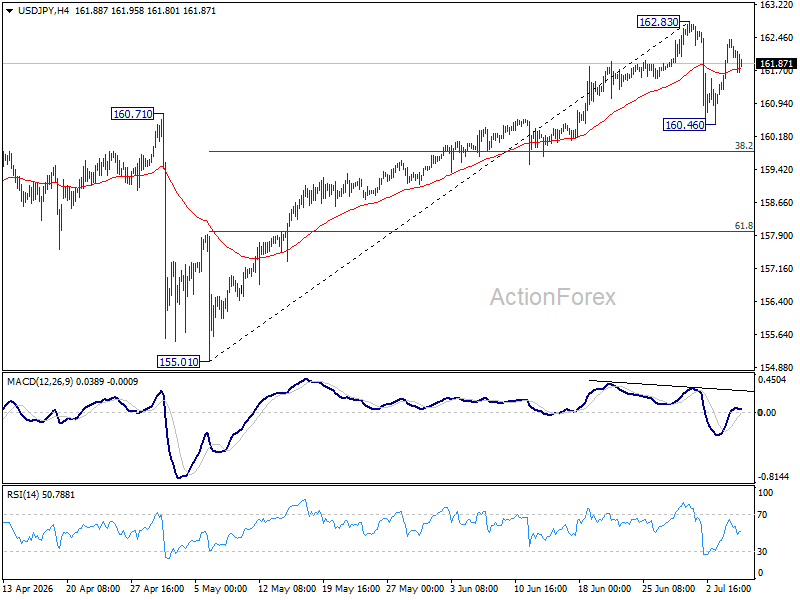Select the 61.8 Fibonacci level label

click(743, 226)
